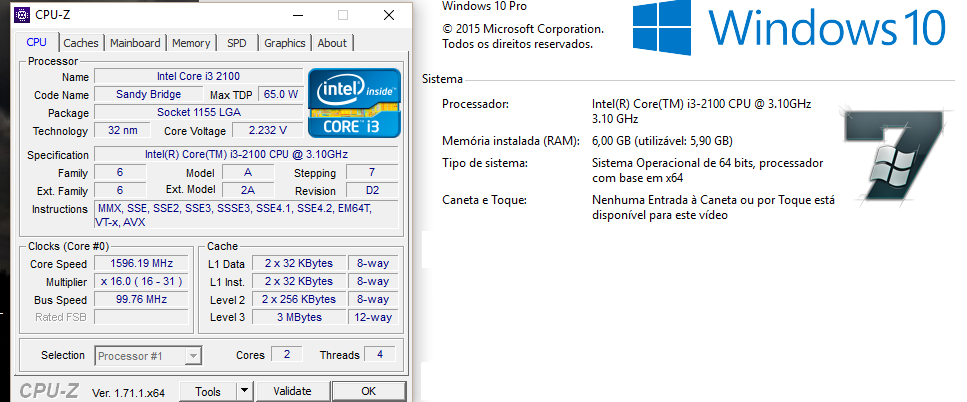Open the Mainboard tab
967x402 pixels.
[x=135, y=43]
